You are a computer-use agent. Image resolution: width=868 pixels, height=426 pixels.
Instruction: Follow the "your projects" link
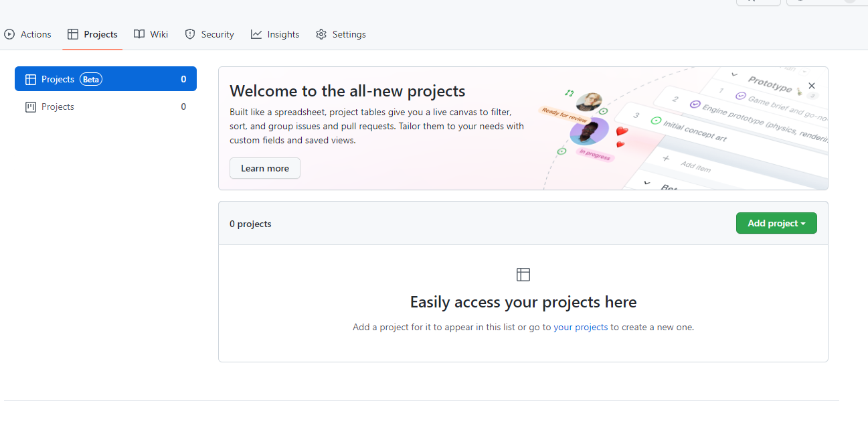tap(580, 327)
